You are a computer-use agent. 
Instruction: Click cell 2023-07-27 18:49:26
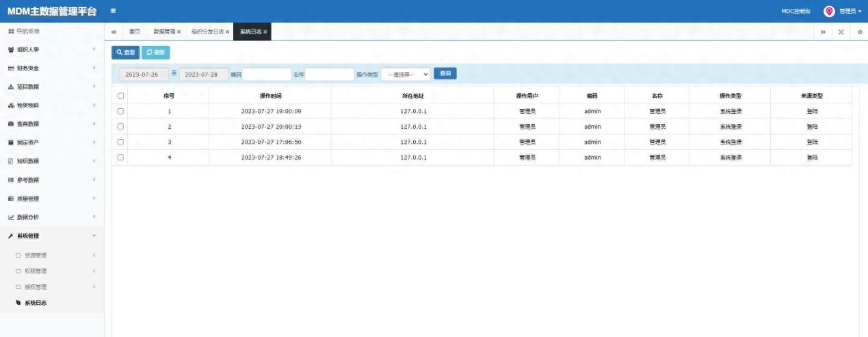pos(271,158)
